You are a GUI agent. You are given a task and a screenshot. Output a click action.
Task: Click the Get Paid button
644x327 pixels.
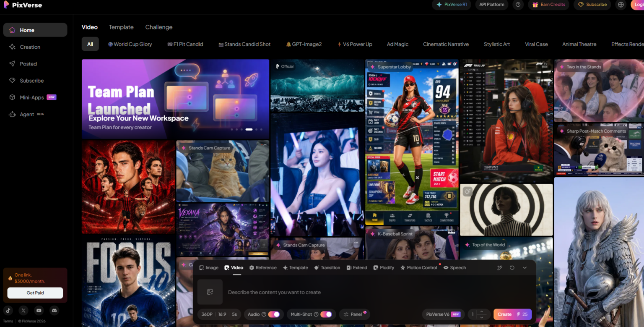pos(35,293)
